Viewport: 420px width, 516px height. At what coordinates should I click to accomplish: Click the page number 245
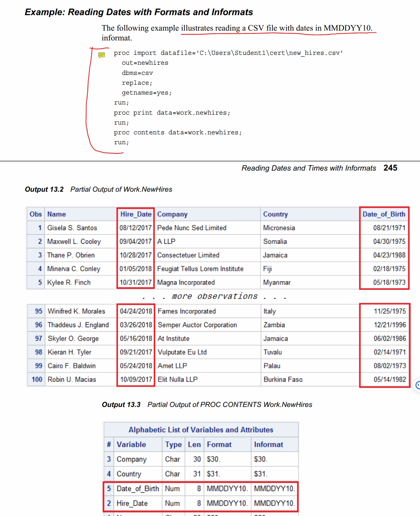coord(390,168)
